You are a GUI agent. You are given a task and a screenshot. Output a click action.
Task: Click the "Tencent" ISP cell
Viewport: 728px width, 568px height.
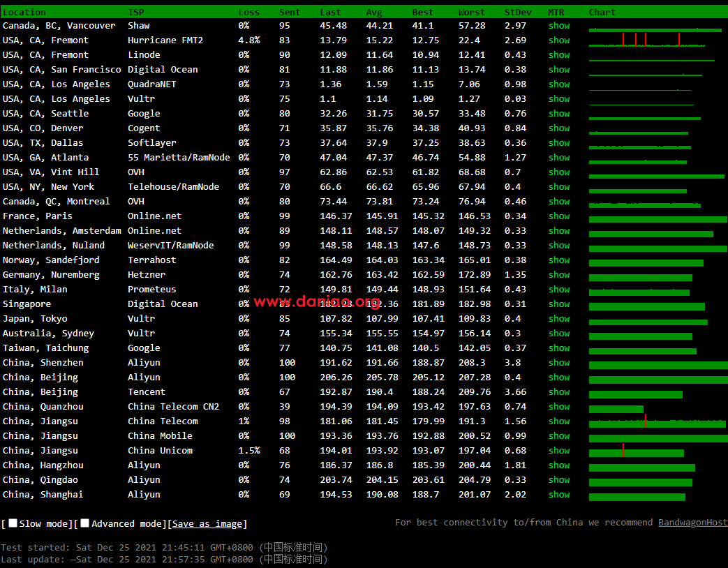[147, 392]
